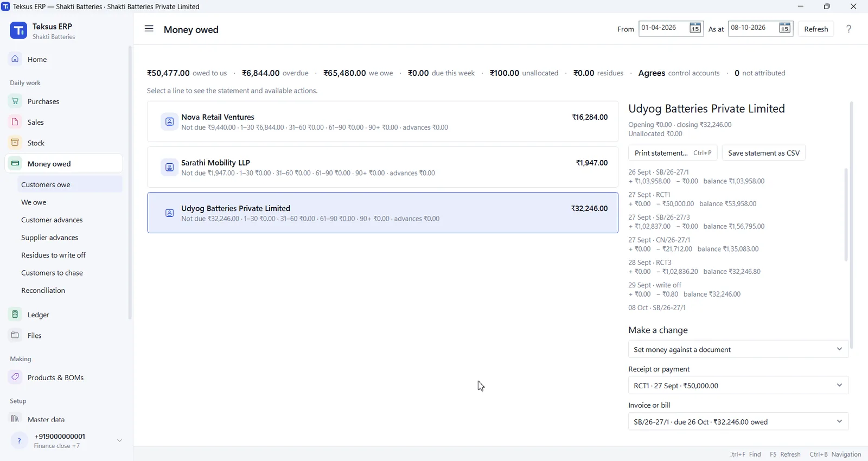Viewport: 868px width, 461px height.
Task: Open the Receipt or payment dropdown
Action: (x=738, y=386)
